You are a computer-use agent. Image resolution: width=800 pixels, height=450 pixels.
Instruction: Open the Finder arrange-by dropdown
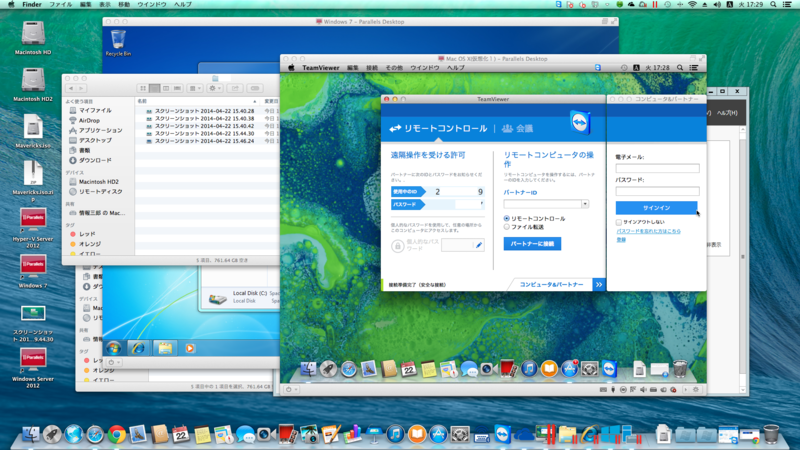click(195, 88)
